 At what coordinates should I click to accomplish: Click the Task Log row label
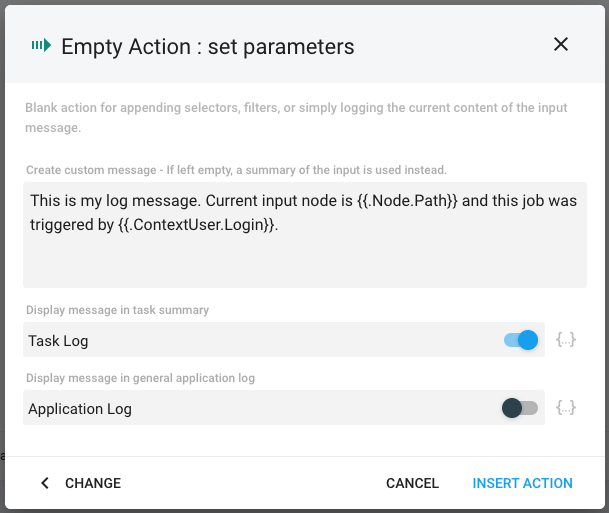point(58,341)
